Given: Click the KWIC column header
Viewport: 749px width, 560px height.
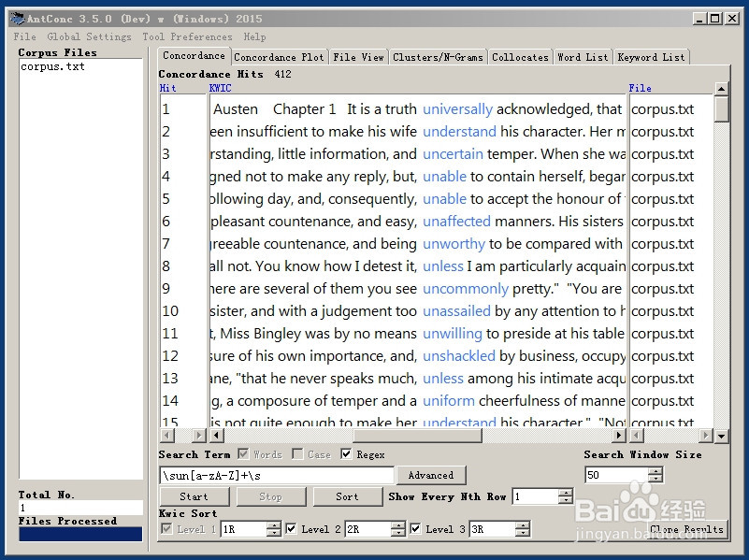Looking at the screenshot, I should click(x=220, y=88).
